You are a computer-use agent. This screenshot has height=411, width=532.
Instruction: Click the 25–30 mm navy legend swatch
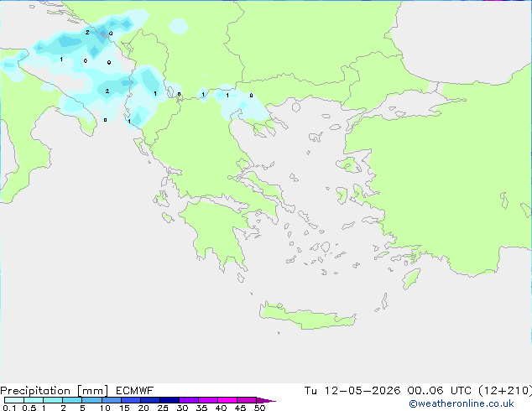(x=169, y=400)
